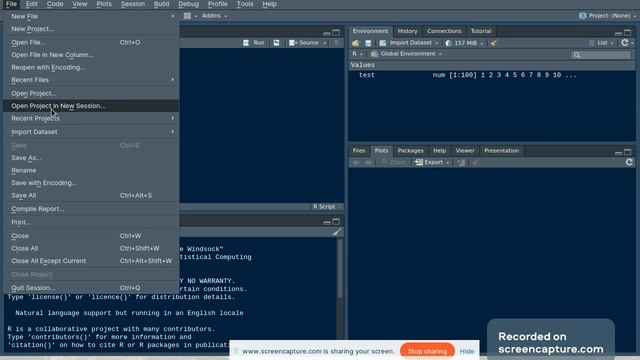The height and width of the screenshot is (360, 640).
Task: Open the Tools menu
Action: pos(245,4)
